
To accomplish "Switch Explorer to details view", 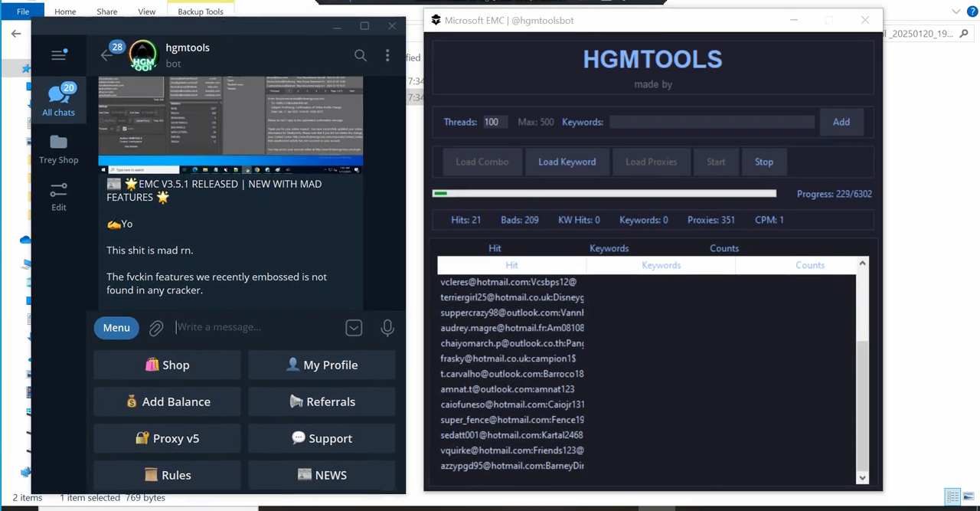I will (952, 498).
